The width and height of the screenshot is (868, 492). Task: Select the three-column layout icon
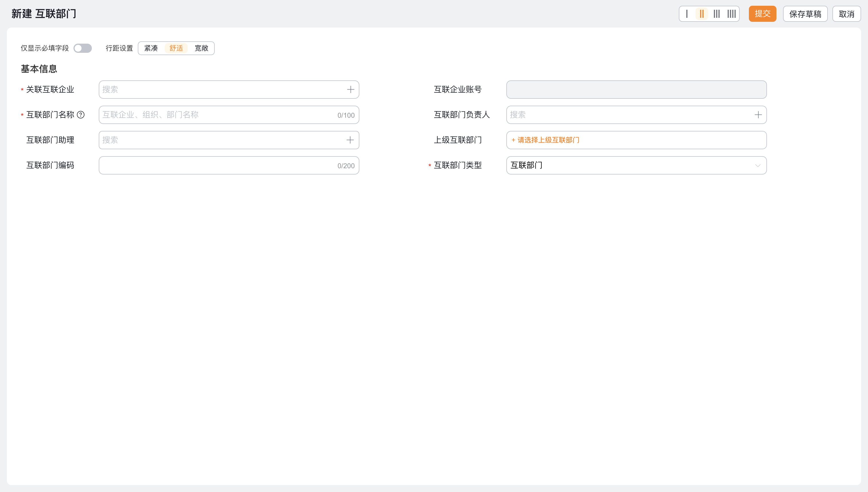click(x=717, y=14)
